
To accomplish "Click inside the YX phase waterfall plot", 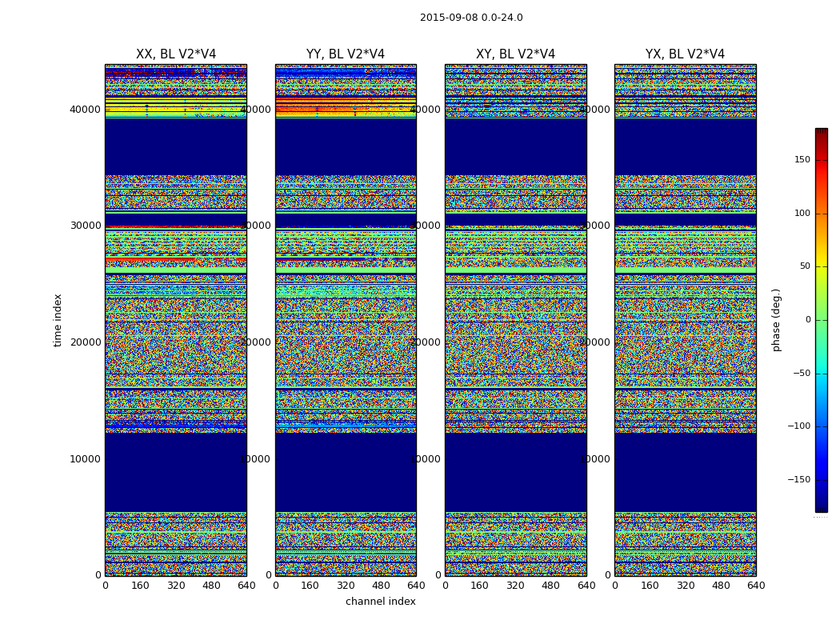I will coord(685,320).
